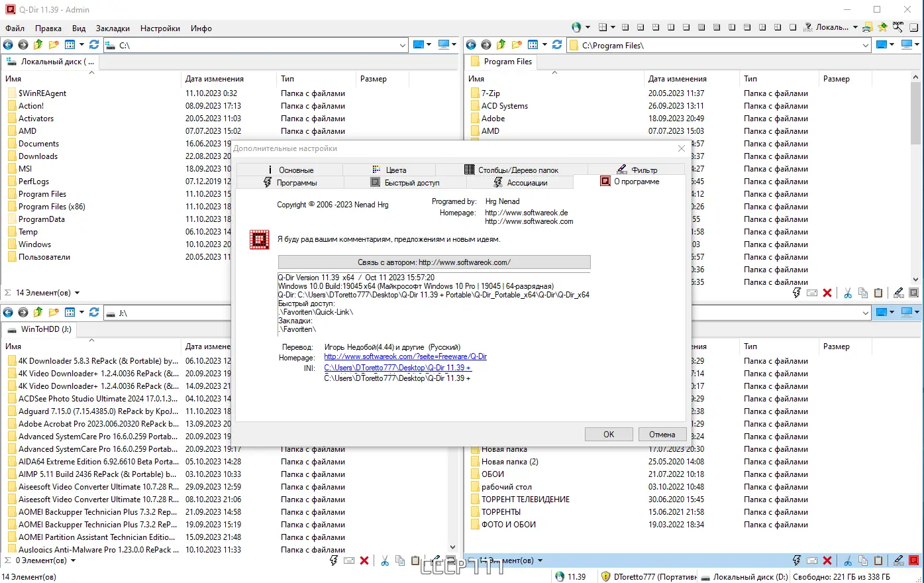Click the Связь с автором button
The width and height of the screenshot is (924, 583).
coord(434,262)
